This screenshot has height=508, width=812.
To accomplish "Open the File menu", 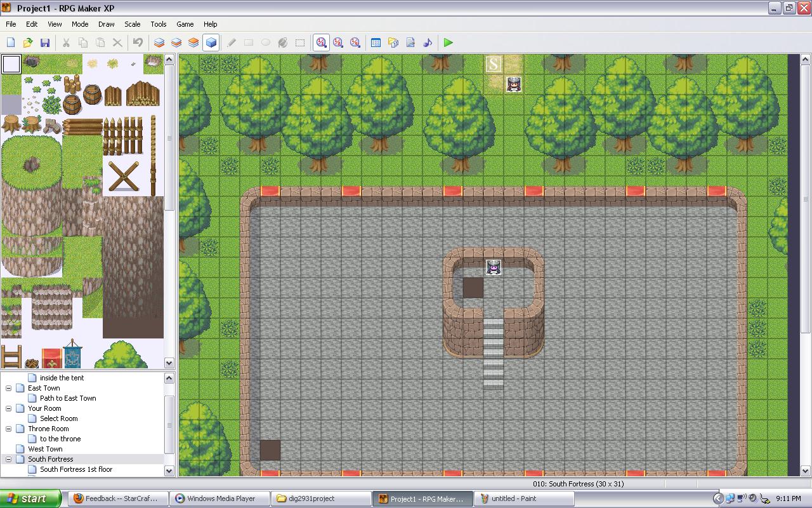I will (11, 24).
